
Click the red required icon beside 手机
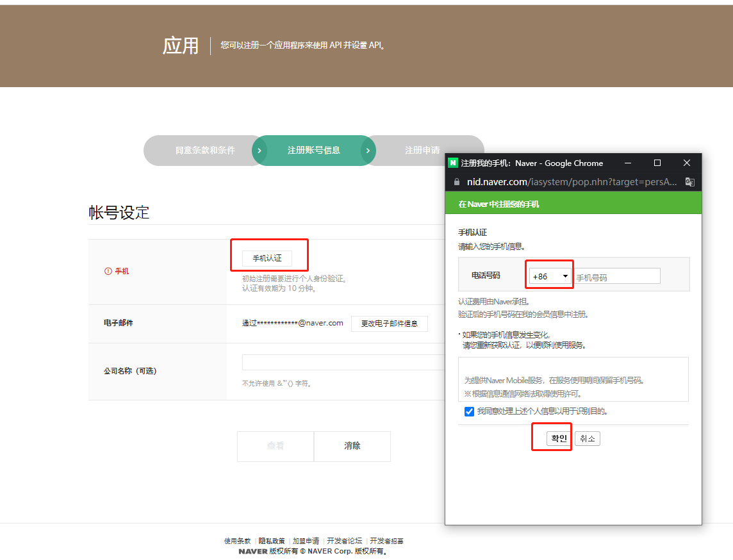(108, 271)
